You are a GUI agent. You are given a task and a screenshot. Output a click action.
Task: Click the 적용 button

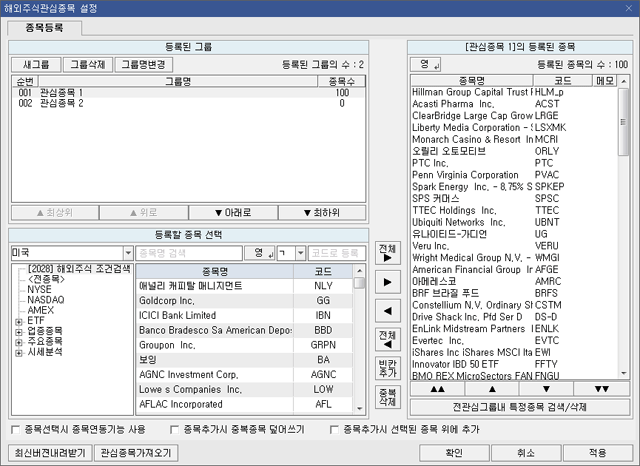click(598, 453)
